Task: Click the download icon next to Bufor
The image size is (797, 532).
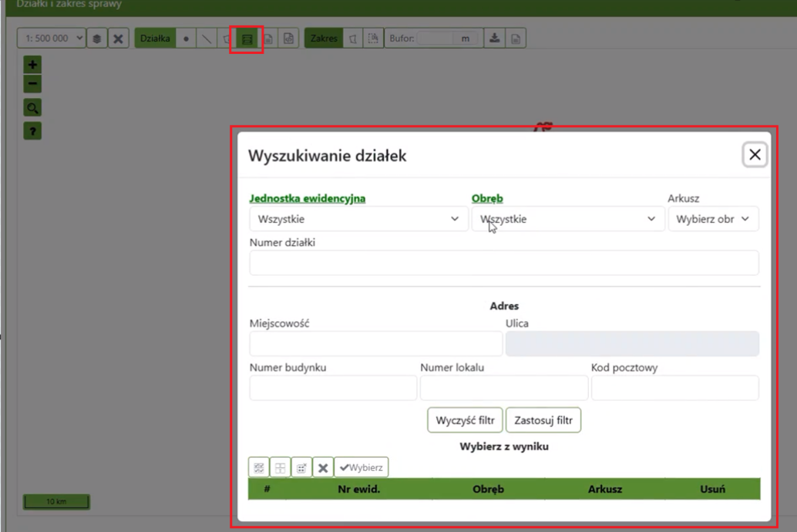Action: pos(495,39)
